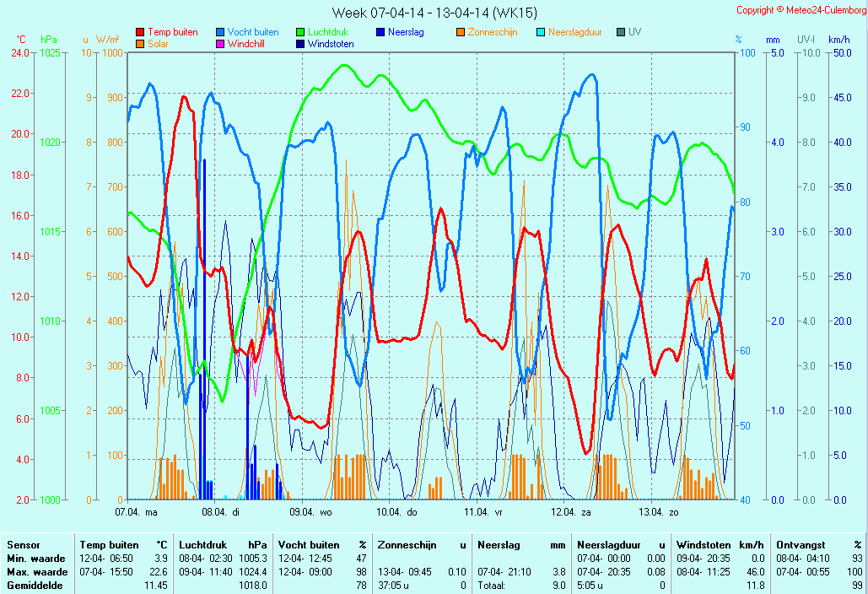The height and width of the screenshot is (594, 868).
Task: Click the 13.04. zo date on axis
Action: click(x=658, y=512)
